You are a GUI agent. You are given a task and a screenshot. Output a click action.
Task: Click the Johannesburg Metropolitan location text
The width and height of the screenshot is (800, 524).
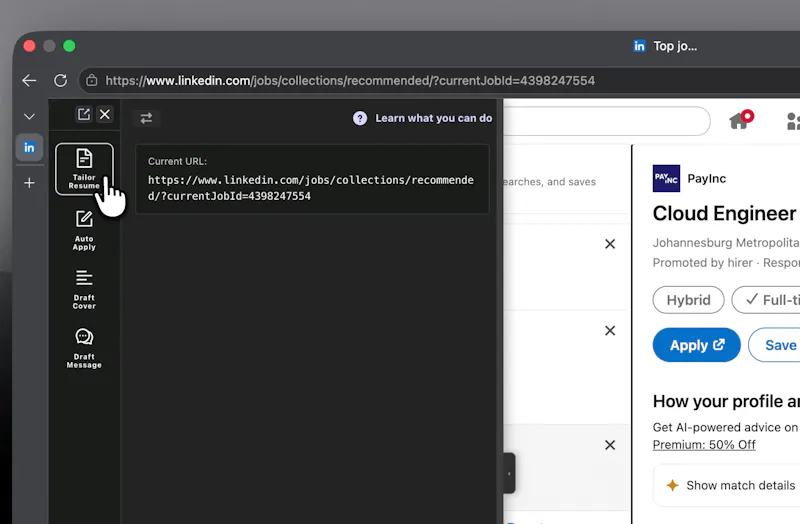click(726, 242)
